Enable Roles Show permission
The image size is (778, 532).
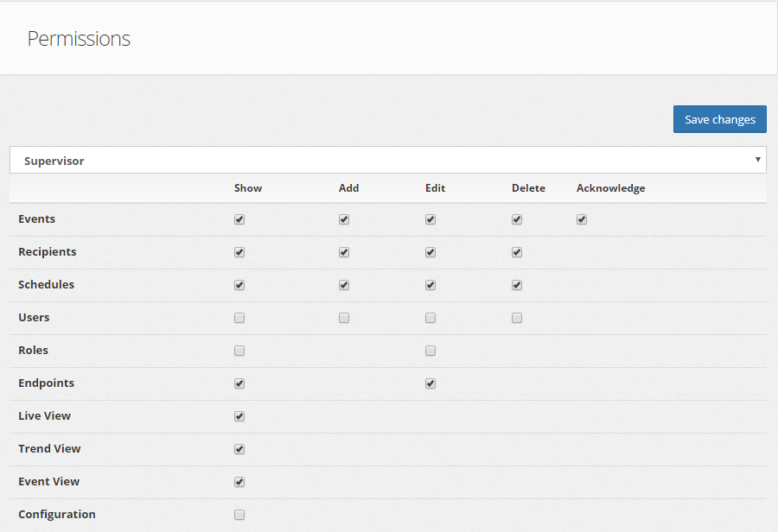pos(239,351)
